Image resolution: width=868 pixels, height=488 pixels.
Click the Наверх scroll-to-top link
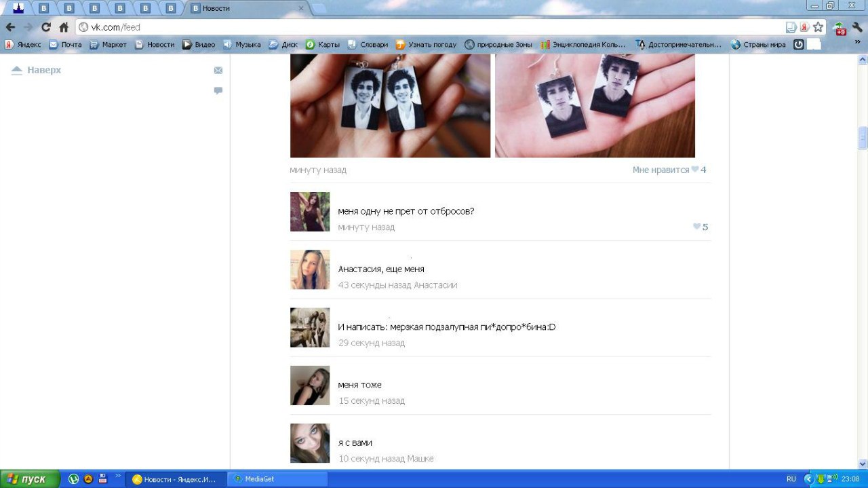coord(37,70)
